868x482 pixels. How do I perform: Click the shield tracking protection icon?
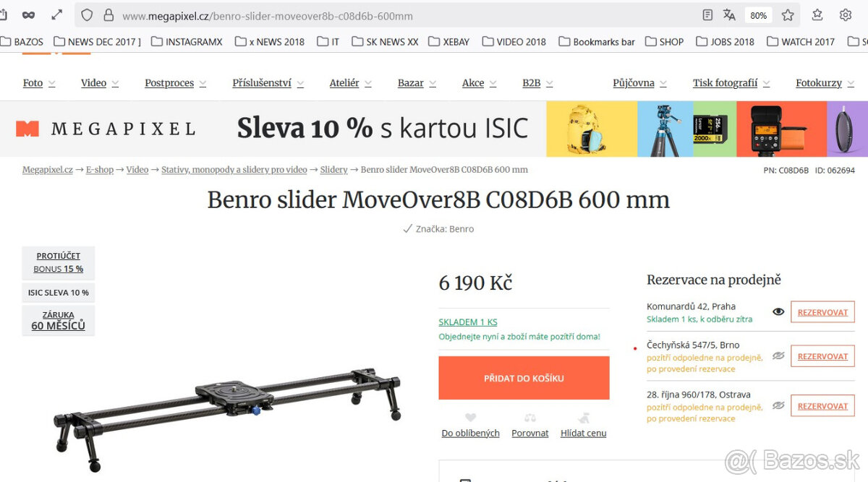(x=87, y=15)
